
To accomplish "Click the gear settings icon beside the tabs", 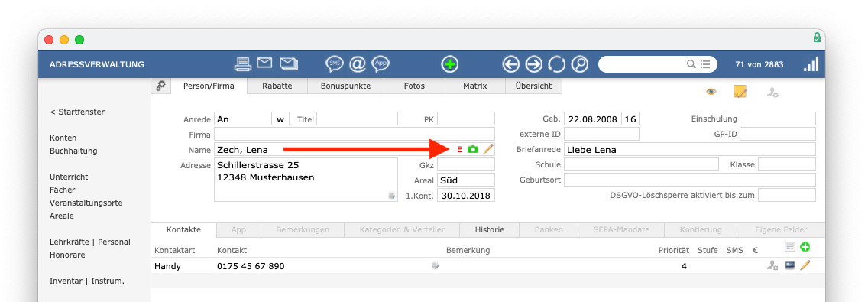I will [160, 86].
